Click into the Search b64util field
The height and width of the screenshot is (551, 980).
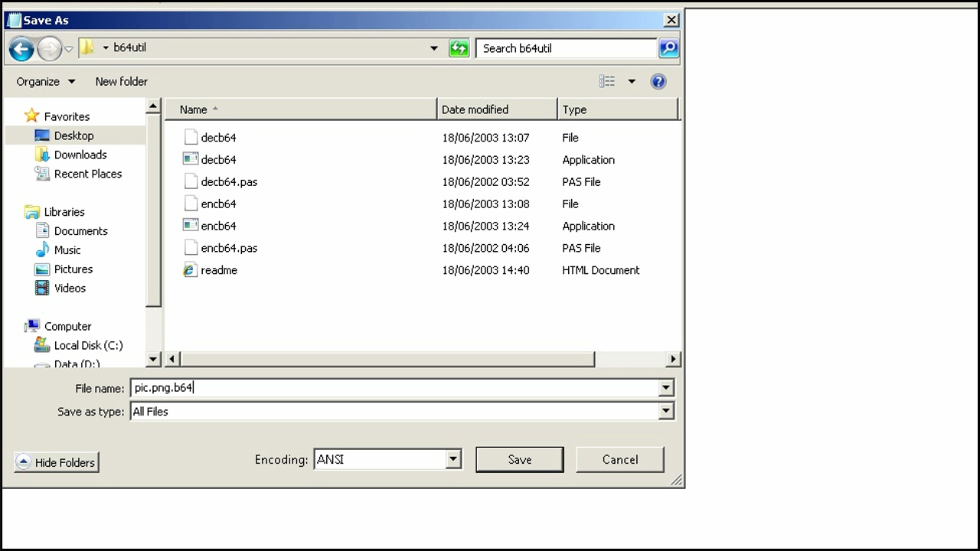point(566,48)
